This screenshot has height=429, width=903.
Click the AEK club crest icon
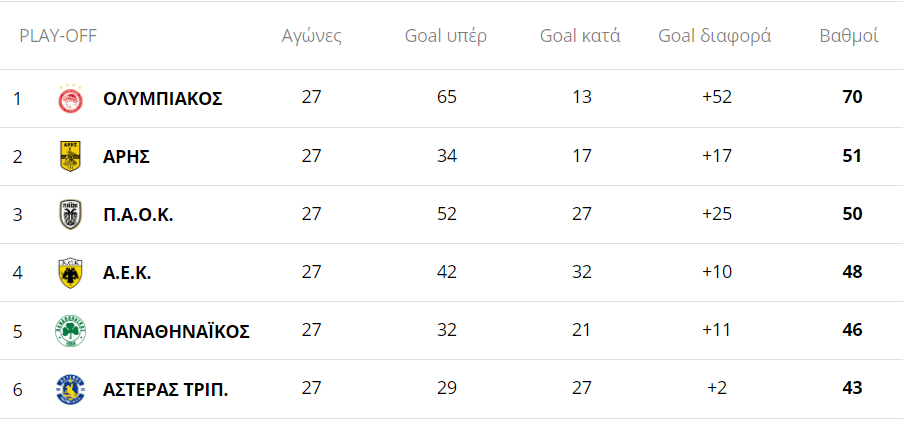(x=70, y=272)
